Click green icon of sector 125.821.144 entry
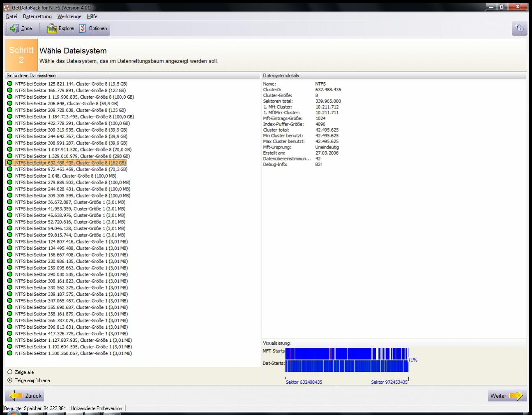The width and height of the screenshot is (532, 415). click(x=10, y=84)
